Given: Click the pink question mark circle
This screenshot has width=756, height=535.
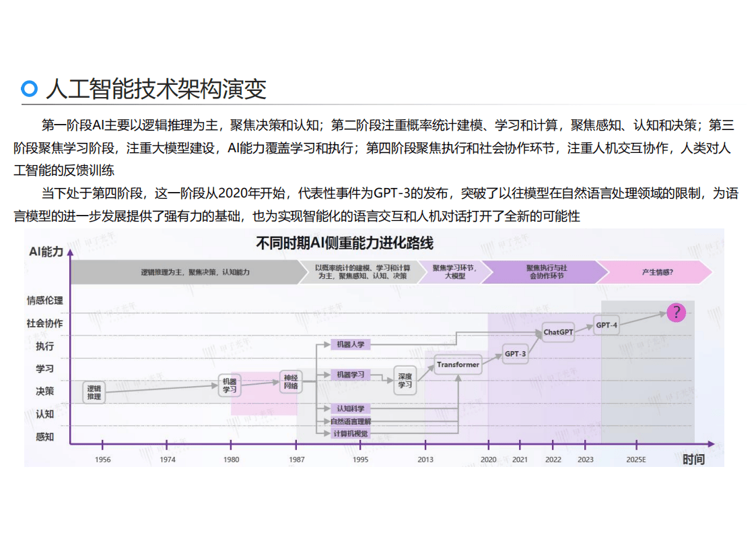Looking at the screenshot, I should coord(676,313).
